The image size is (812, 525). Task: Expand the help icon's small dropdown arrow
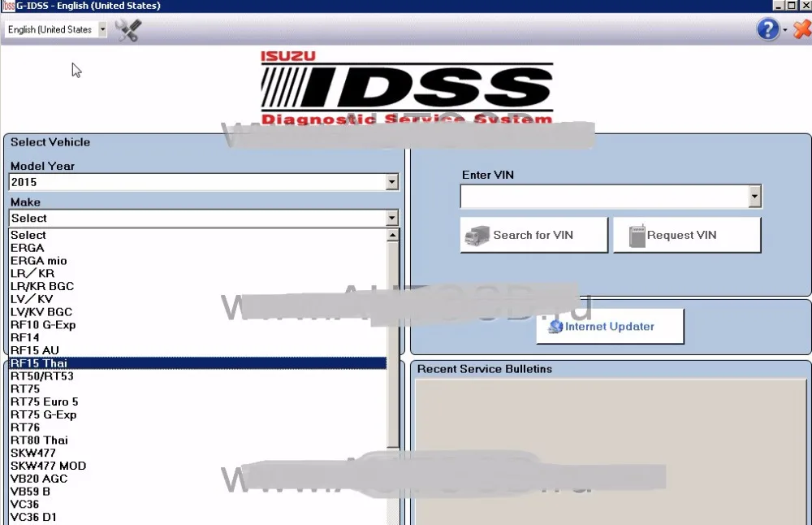[785, 30]
